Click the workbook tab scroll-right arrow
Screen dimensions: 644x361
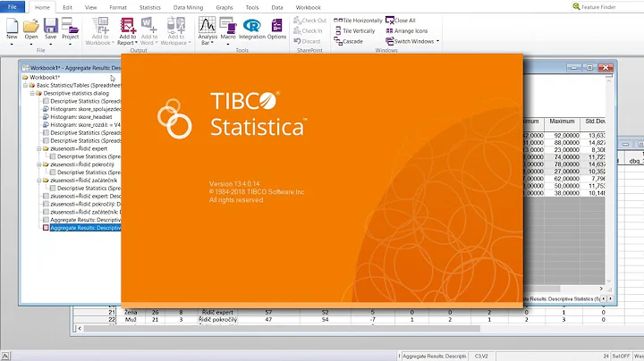pyautogui.click(x=610, y=298)
